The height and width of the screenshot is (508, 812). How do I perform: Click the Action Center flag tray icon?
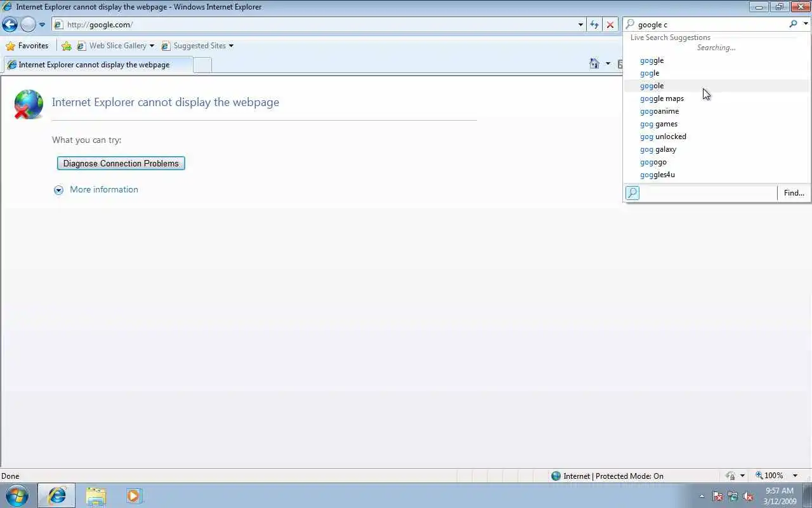click(x=717, y=496)
